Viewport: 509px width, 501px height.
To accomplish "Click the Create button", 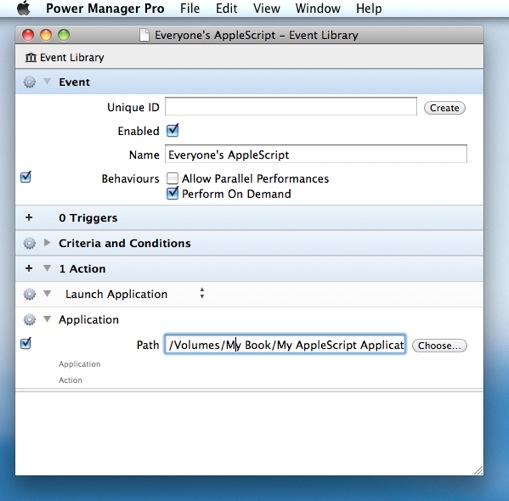I will (444, 108).
